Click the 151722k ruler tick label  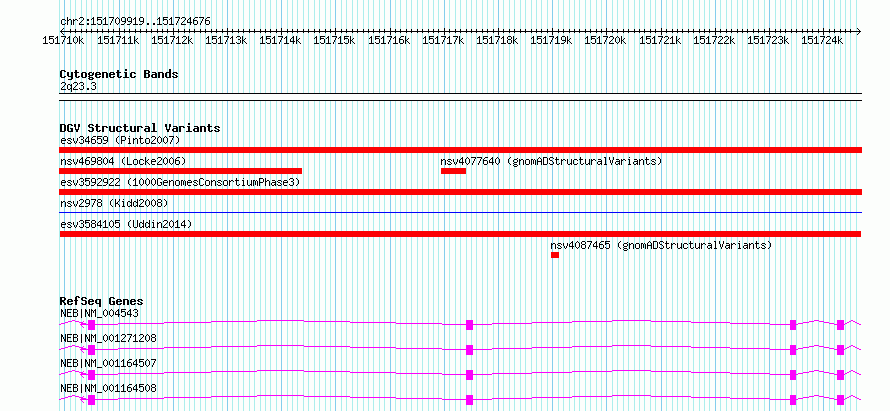(714, 41)
